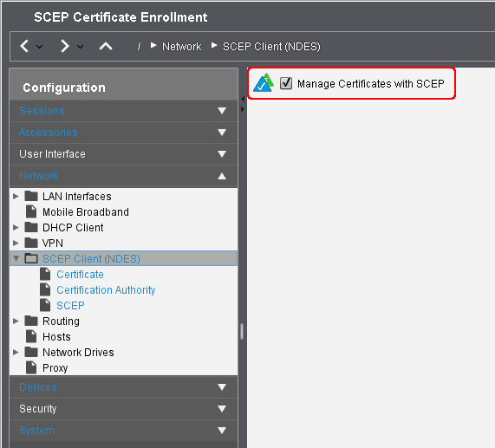The width and height of the screenshot is (495, 448).
Task: Click the tree panel scrollbar handle
Action: (242, 331)
